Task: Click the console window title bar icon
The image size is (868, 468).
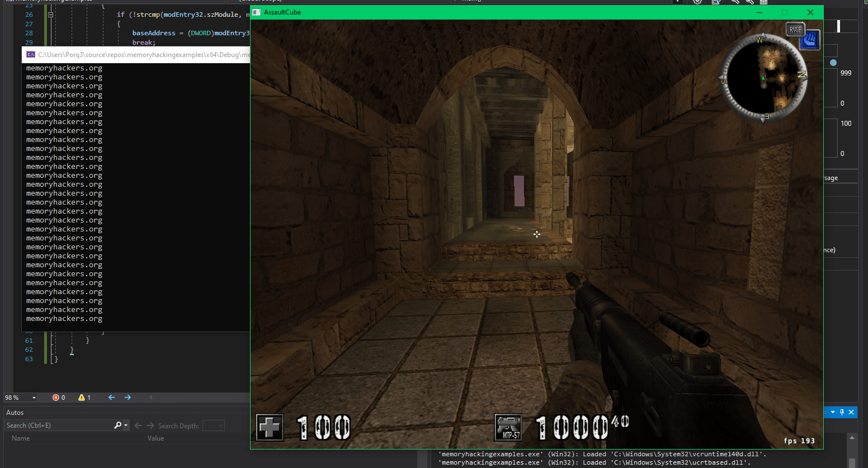Action: tap(31, 55)
